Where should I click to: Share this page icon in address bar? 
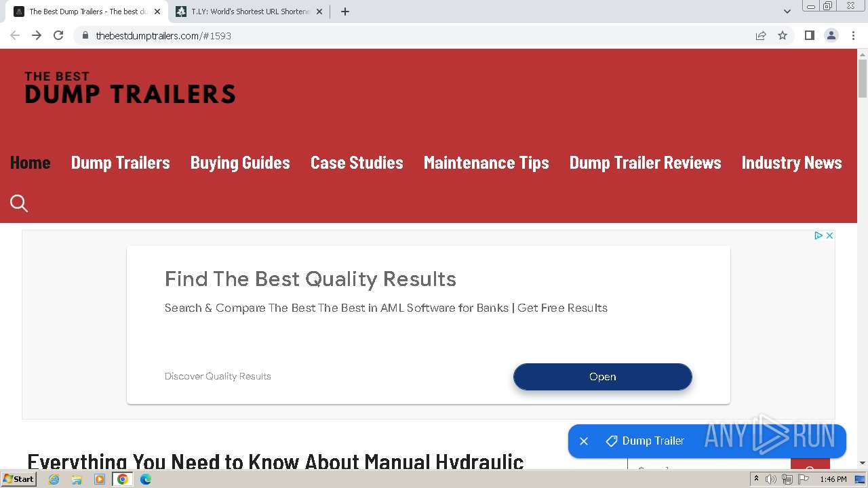tap(761, 35)
